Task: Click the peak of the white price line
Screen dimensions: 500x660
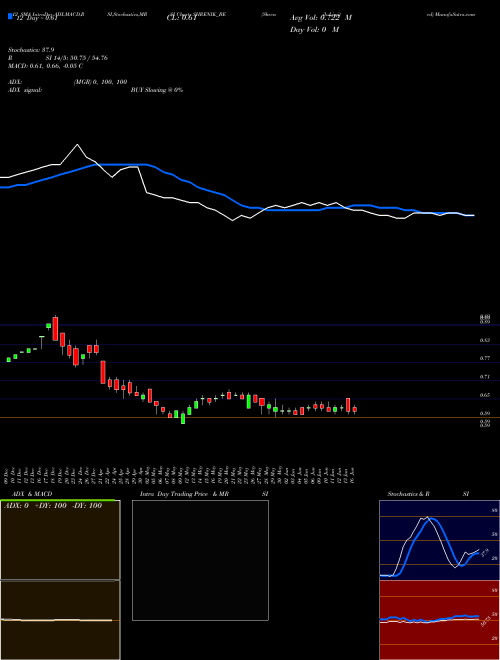Action: [x=77, y=145]
